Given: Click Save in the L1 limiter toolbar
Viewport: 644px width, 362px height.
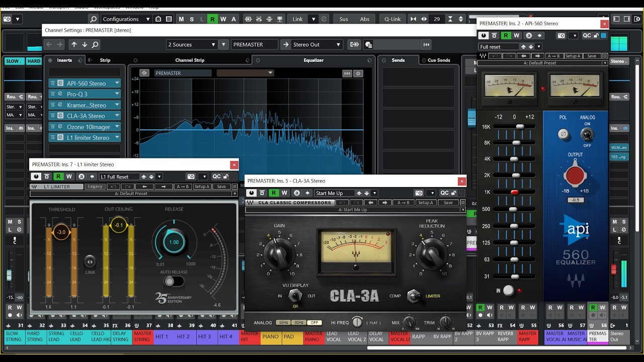Looking at the screenshot, I should (x=221, y=187).
